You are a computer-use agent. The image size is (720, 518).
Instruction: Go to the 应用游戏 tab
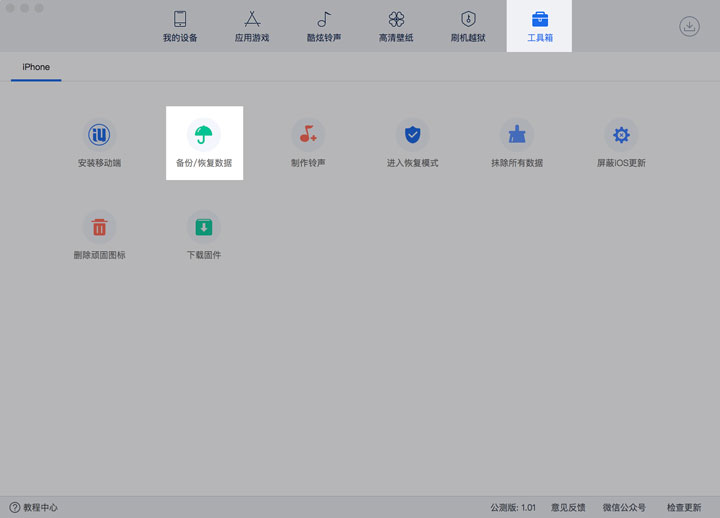pos(252,27)
